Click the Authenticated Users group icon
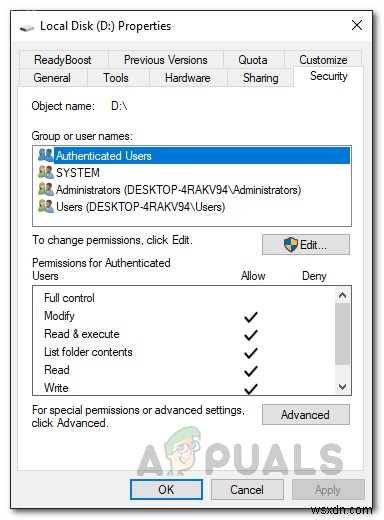 point(45,155)
